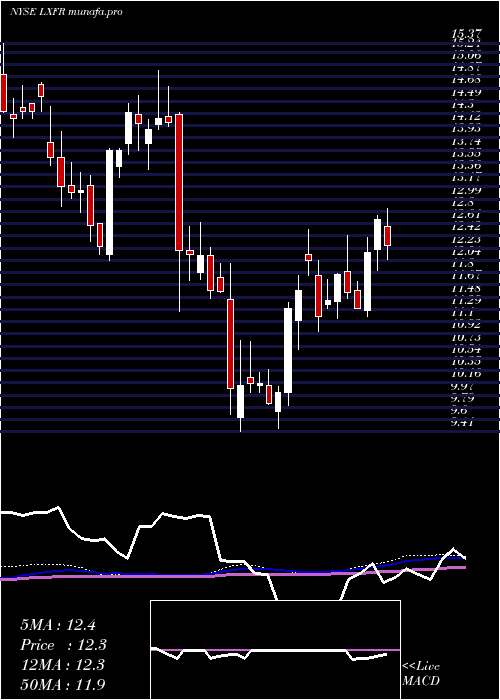This screenshot has height=700, width=500.
Task: Click the NYSE LXFR munafa.pro chart title
Action: [66, 12]
